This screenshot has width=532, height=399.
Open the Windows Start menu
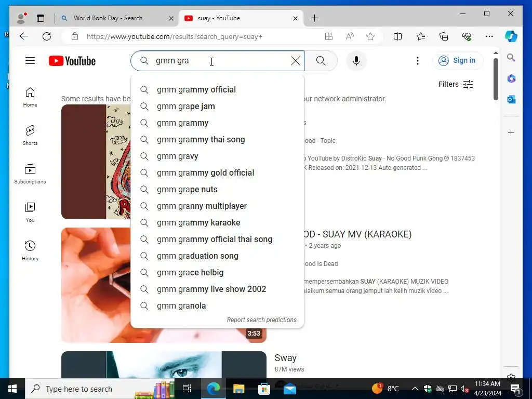click(x=12, y=389)
